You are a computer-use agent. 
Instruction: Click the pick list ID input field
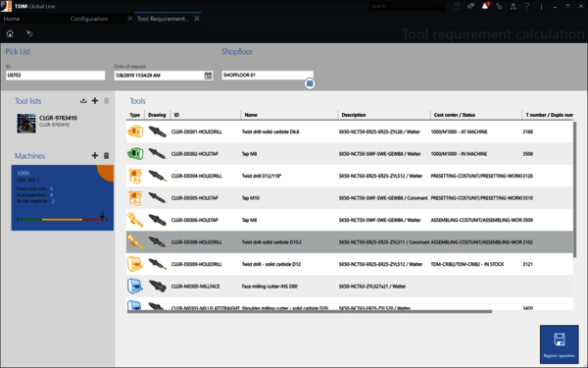pyautogui.click(x=56, y=76)
